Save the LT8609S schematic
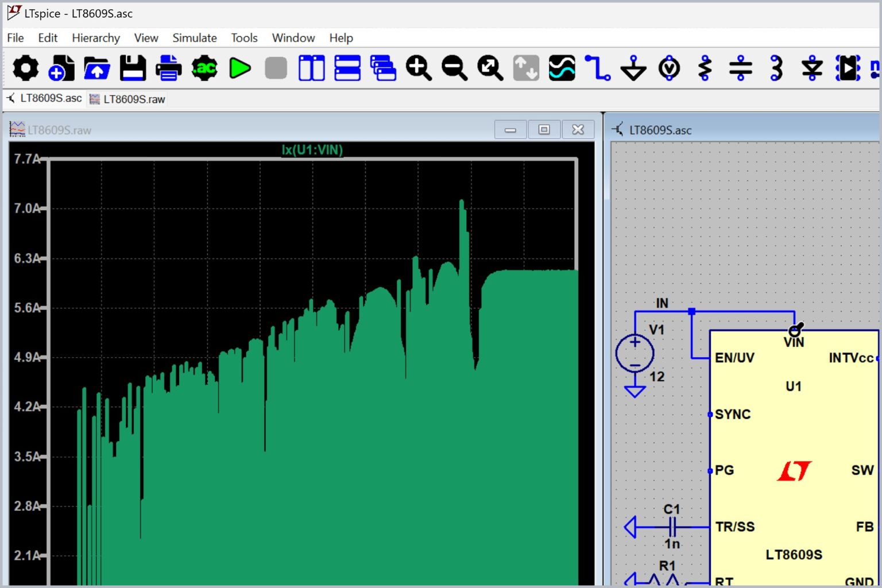Viewport: 882px width, 588px height. [133, 68]
